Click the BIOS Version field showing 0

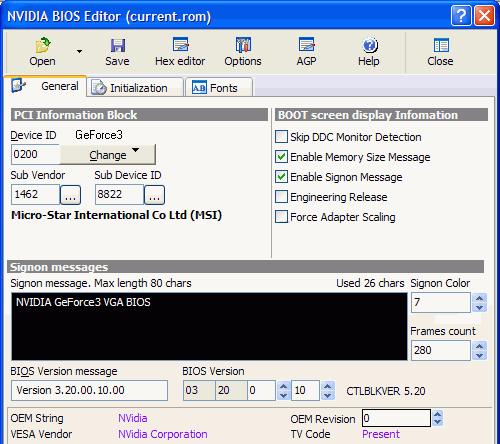pyautogui.click(x=261, y=390)
